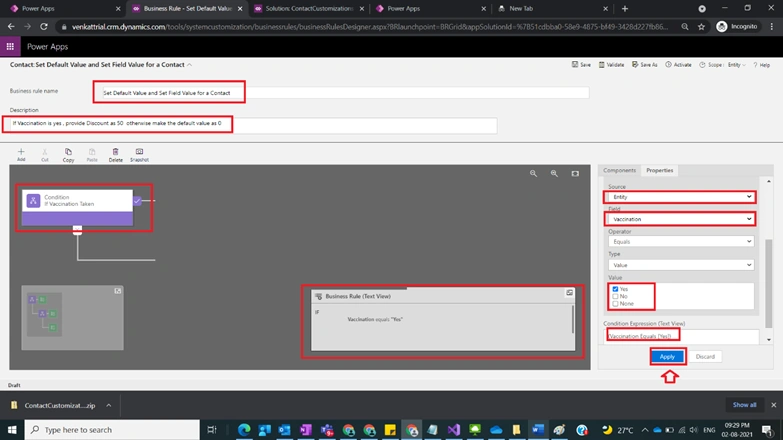The width and height of the screenshot is (783, 440).
Task: Click the checkmark true-path connector on Condition
Action: tap(137, 201)
